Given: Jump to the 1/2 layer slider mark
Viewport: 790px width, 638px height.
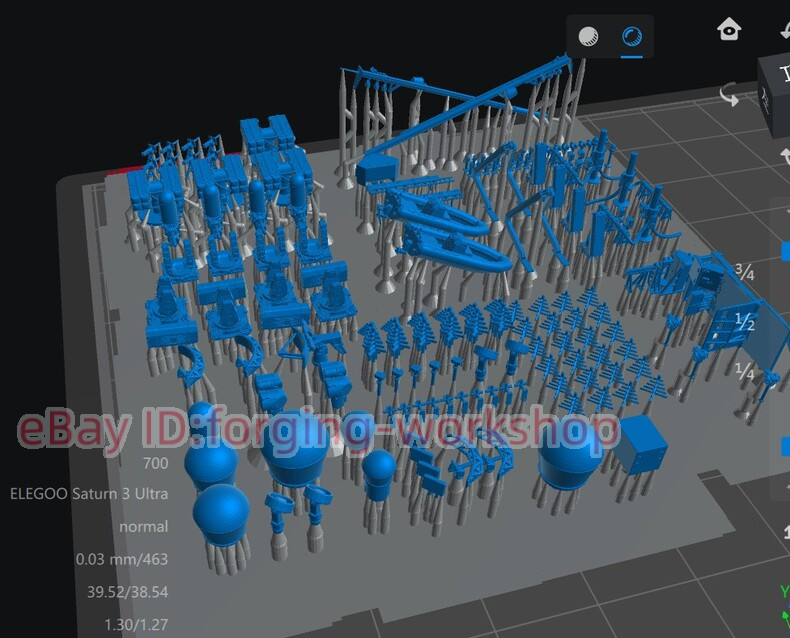Looking at the screenshot, I should pos(745,322).
